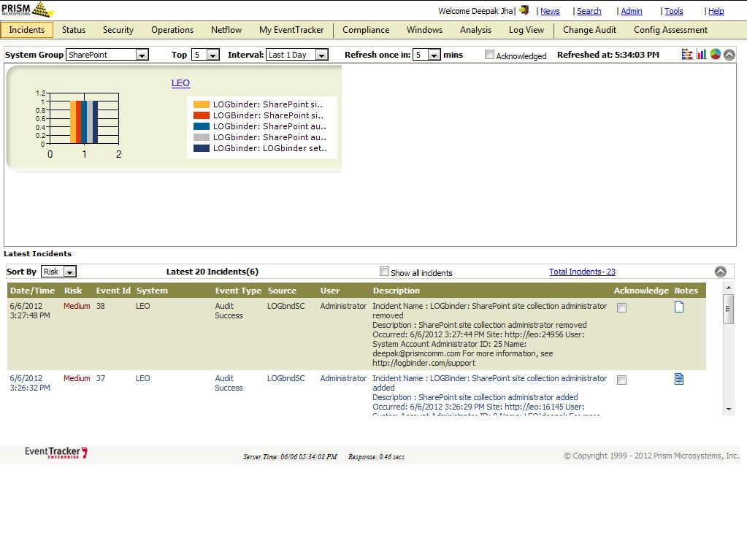Open the Windows tab
Screen dimensions: 747x560
(424, 30)
